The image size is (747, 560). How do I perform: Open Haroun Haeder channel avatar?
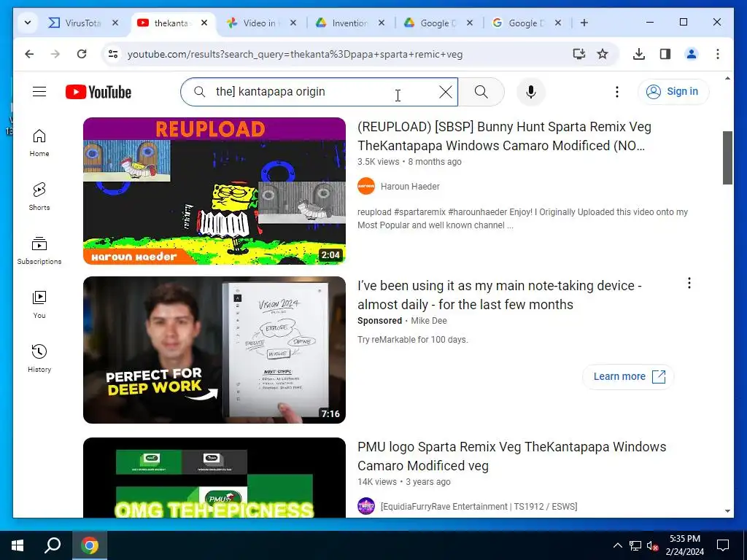[x=366, y=186]
